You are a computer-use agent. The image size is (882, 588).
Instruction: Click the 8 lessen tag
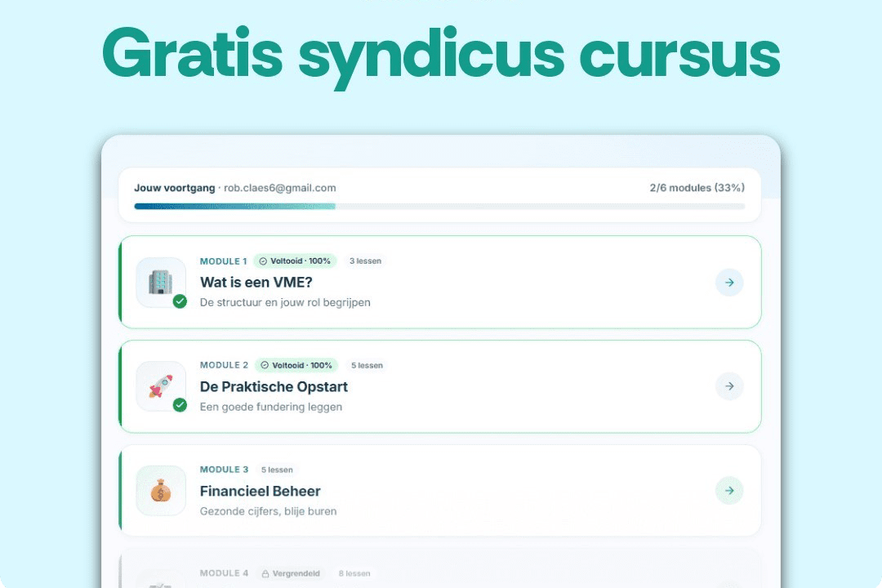tap(354, 574)
